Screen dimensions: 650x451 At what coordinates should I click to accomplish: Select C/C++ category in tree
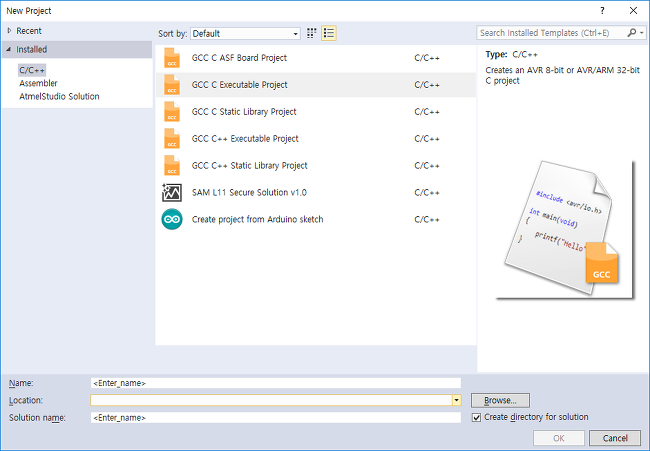[32, 70]
